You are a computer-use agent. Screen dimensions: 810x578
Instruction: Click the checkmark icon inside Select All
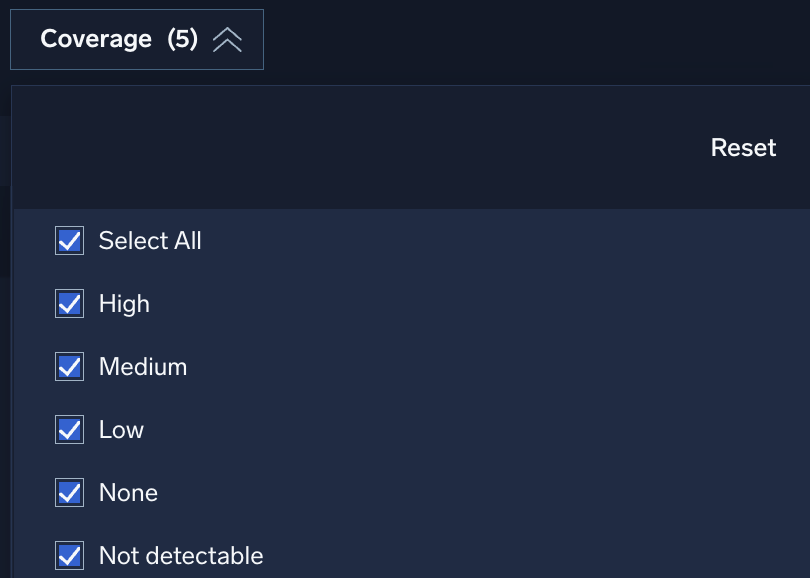(x=69, y=241)
